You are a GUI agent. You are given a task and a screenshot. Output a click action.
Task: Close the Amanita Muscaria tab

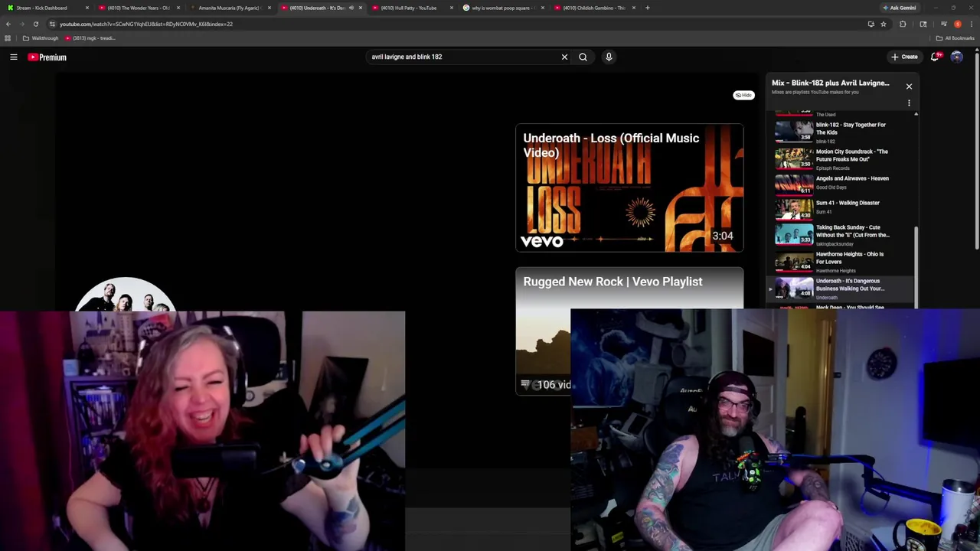coord(269,8)
